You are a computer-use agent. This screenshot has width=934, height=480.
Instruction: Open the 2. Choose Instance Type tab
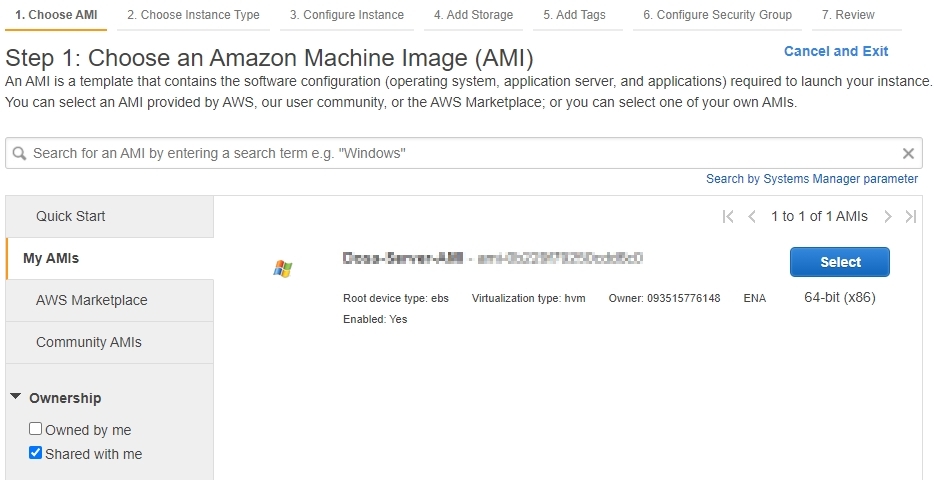pyautogui.click(x=193, y=15)
